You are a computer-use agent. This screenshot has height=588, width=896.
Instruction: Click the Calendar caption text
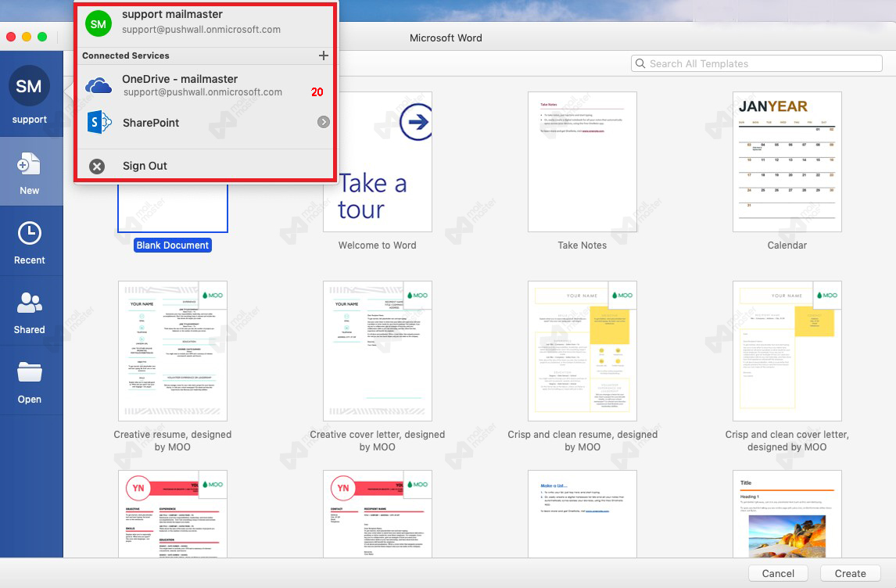pos(787,246)
